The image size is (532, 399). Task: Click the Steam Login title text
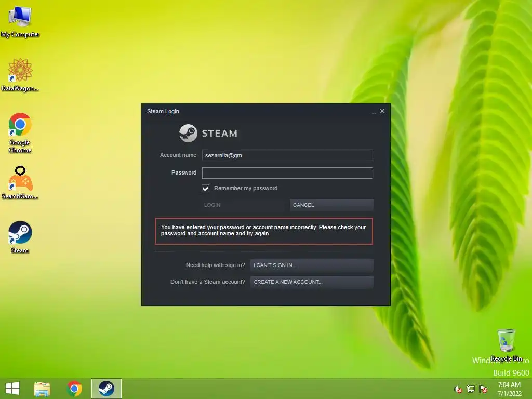pos(163,111)
